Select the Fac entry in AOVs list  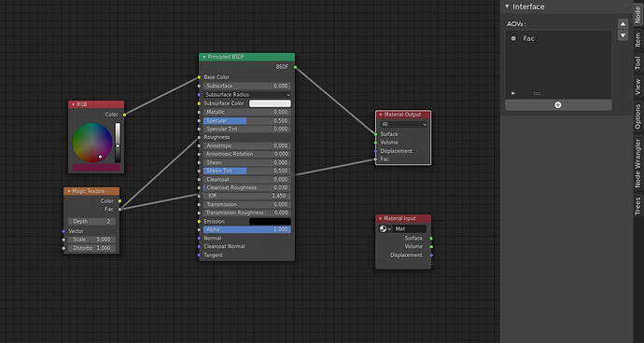[558, 38]
